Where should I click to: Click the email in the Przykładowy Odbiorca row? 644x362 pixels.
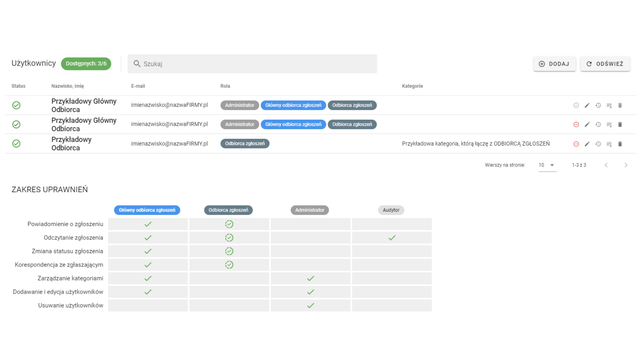click(169, 143)
